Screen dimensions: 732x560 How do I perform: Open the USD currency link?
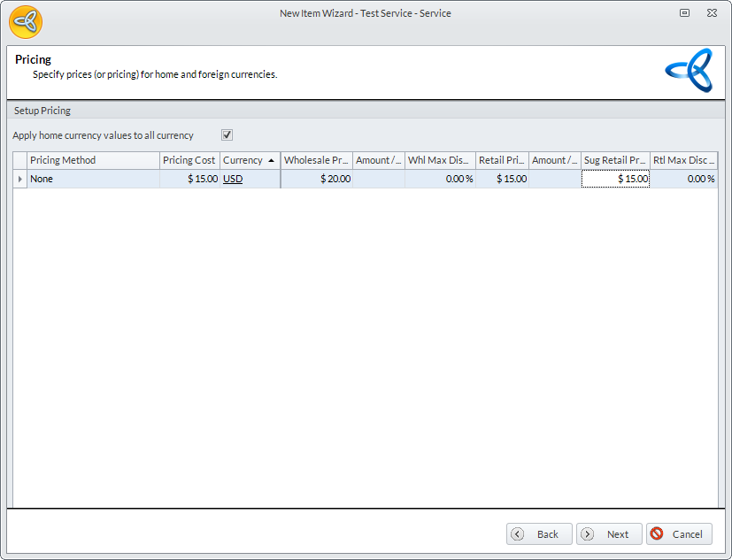click(x=233, y=179)
